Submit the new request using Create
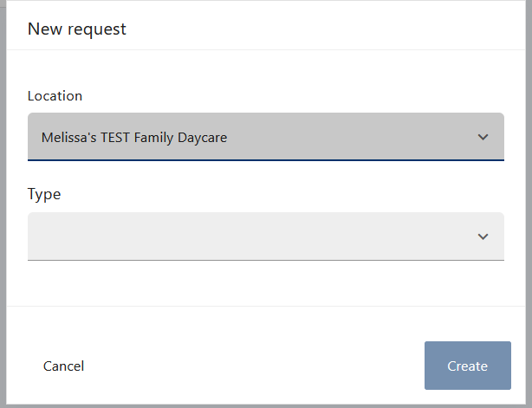This screenshot has width=532, height=408. click(x=467, y=366)
